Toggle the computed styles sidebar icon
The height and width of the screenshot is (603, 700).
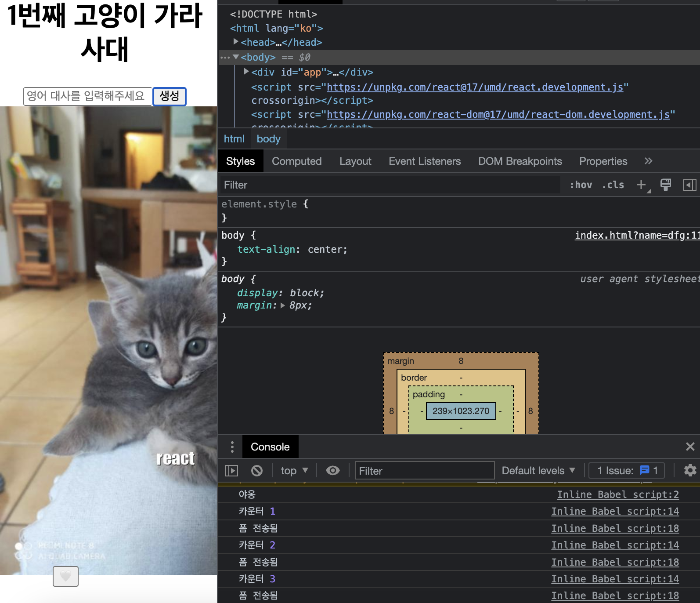pyautogui.click(x=689, y=185)
